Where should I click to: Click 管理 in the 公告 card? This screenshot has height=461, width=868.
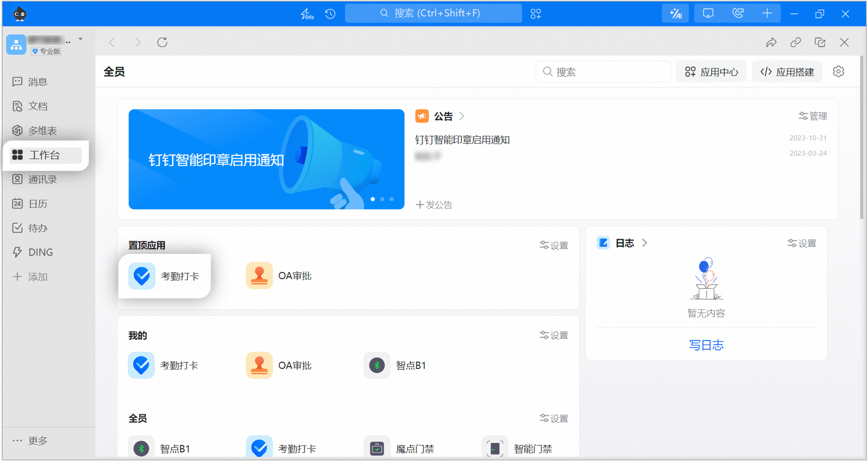coord(813,116)
